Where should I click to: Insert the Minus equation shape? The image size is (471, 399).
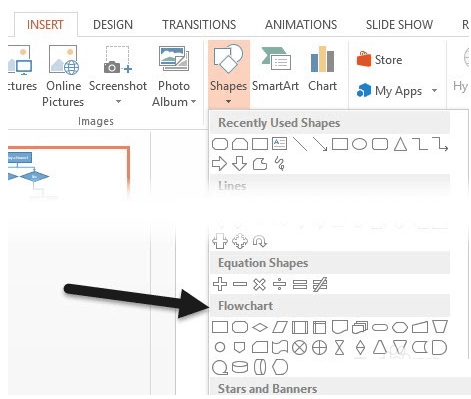(240, 284)
